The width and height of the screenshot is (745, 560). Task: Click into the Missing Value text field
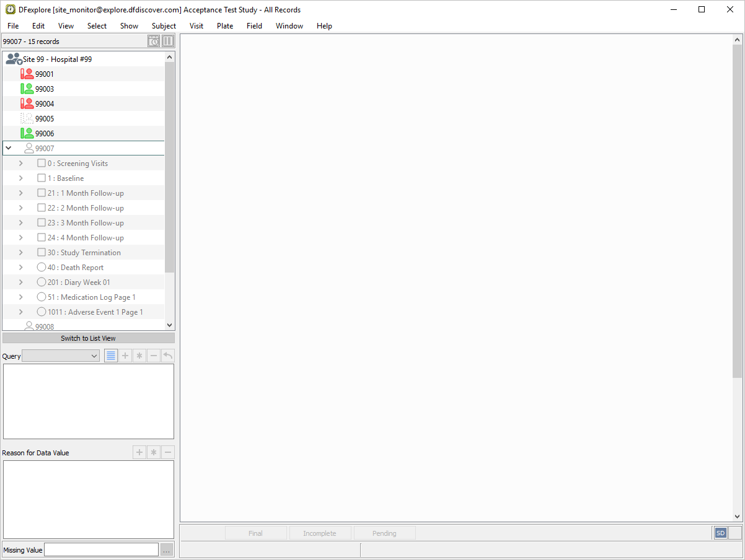[x=101, y=550]
